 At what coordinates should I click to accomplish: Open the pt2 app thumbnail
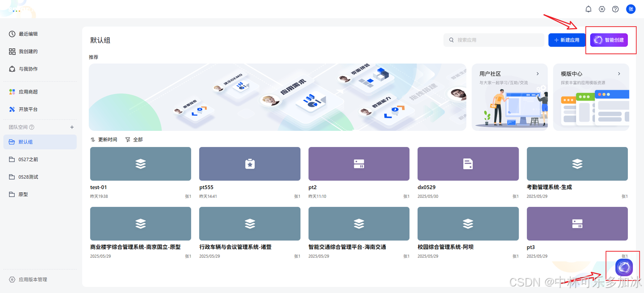[x=359, y=164]
